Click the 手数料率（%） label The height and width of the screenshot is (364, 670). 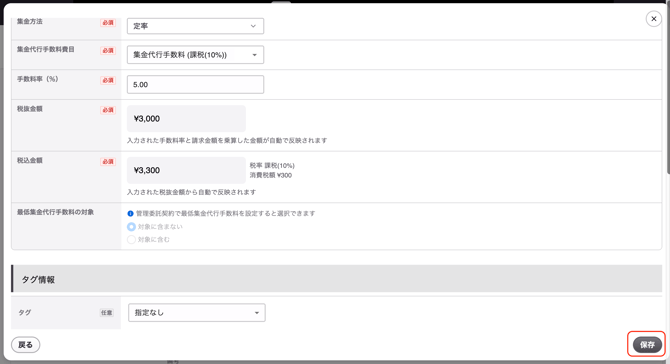point(38,79)
